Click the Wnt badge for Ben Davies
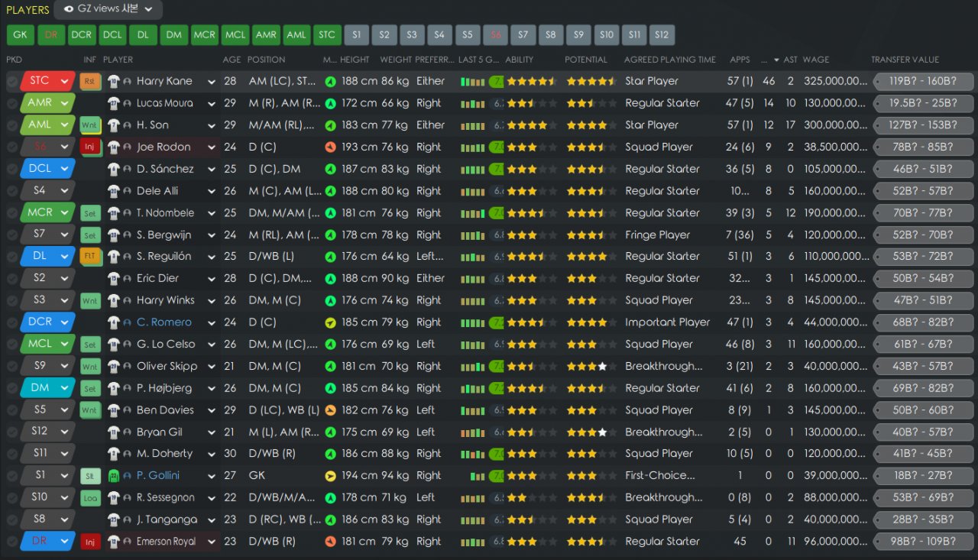The image size is (978, 560). 90,410
